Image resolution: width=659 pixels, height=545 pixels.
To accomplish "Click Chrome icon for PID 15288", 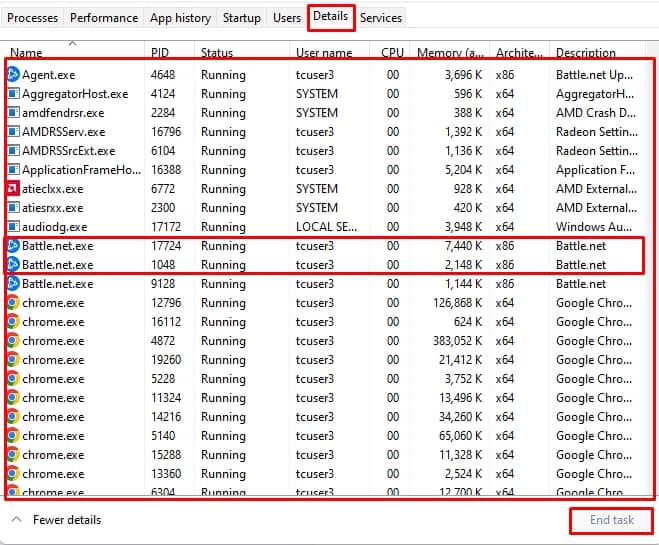I will 13,455.
